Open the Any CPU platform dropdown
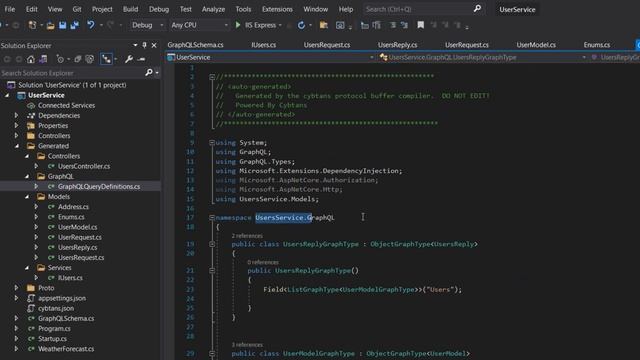Image resolution: width=640 pixels, height=360 pixels. [x=199, y=25]
